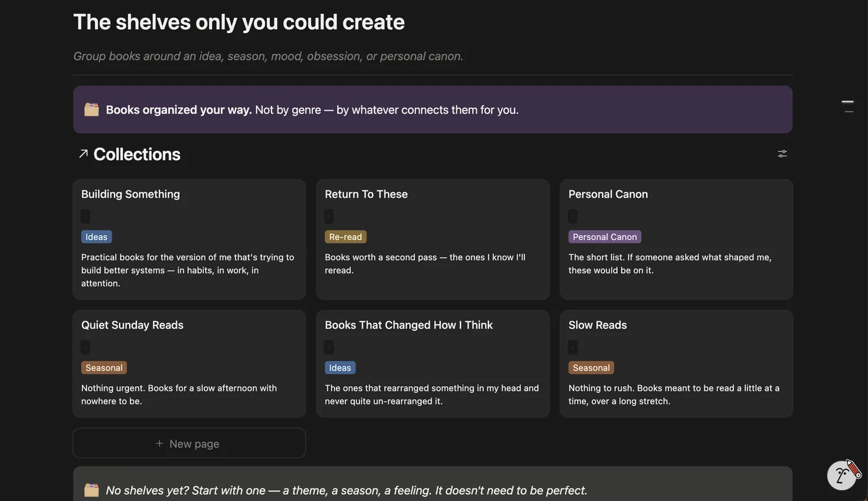Image resolution: width=868 pixels, height=501 pixels.
Task: Click Ideas tag on Books That Changed card
Action: tap(340, 368)
